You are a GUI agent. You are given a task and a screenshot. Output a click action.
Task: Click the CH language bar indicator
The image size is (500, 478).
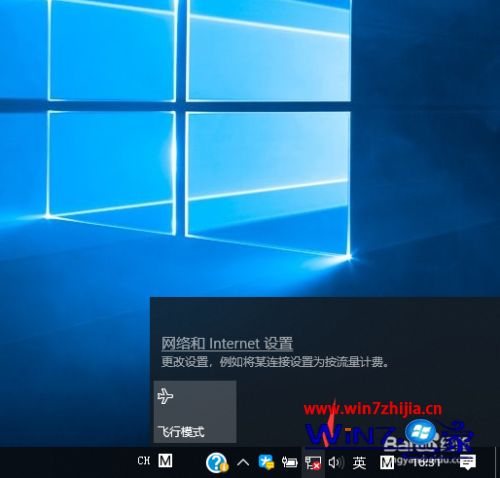pos(144,461)
